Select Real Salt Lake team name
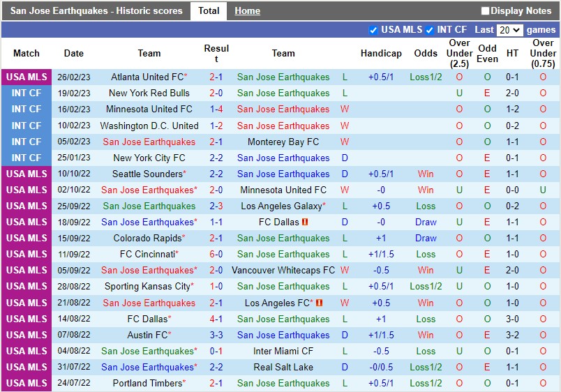This screenshot has height=392, width=561. 283,368
